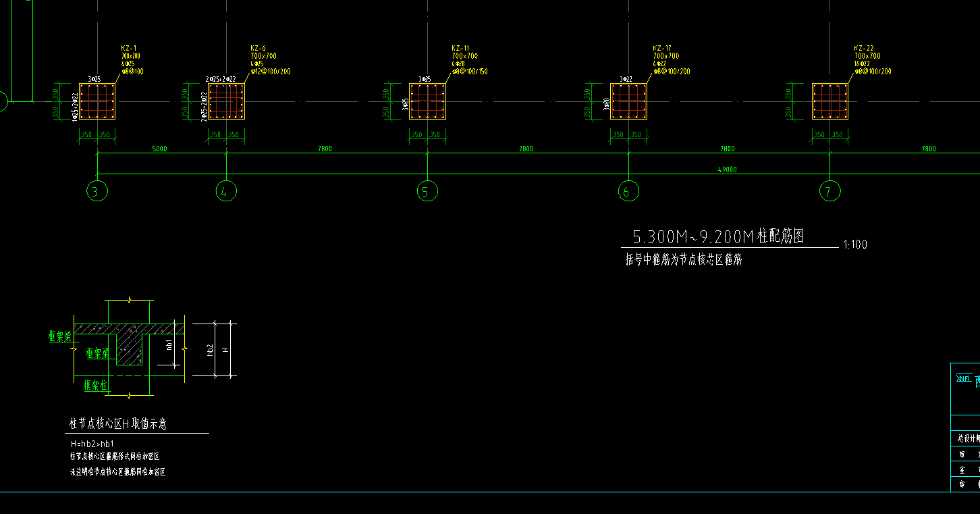Select the 700x700 size text under KZ-22

[x=868, y=56]
